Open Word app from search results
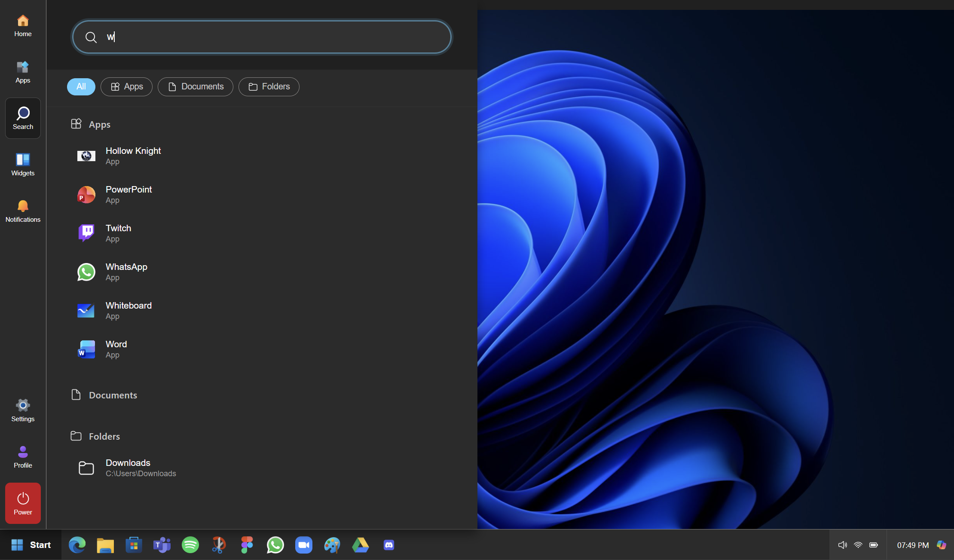This screenshot has width=954, height=560. pyautogui.click(x=116, y=349)
